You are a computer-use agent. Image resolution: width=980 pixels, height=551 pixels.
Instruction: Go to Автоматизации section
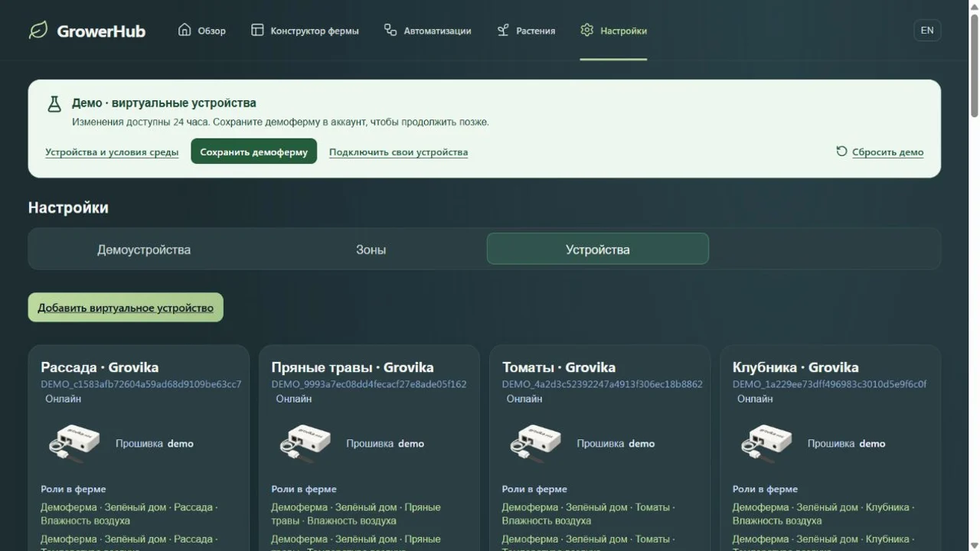427,31
